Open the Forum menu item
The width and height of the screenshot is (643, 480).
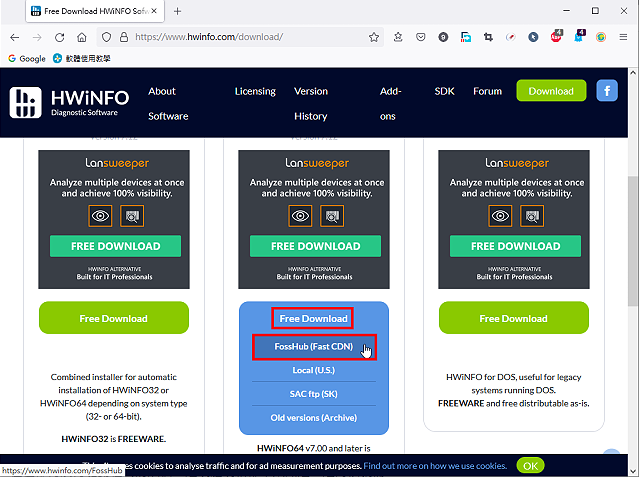pos(487,91)
